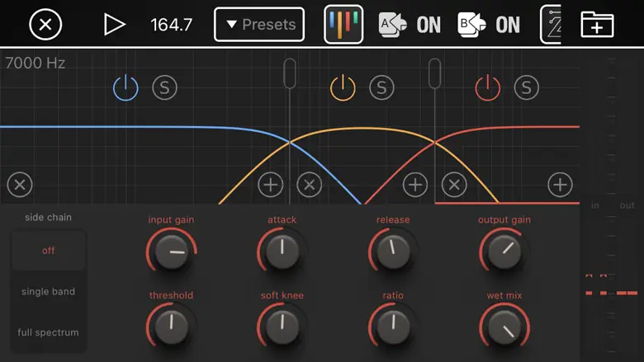Image resolution: width=644 pixels, height=362 pixels.
Task: Toggle the blue low band power button
Action: click(125, 87)
